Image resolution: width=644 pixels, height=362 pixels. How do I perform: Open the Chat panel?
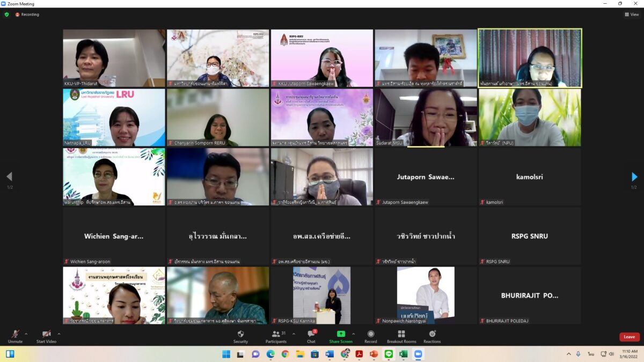click(311, 336)
